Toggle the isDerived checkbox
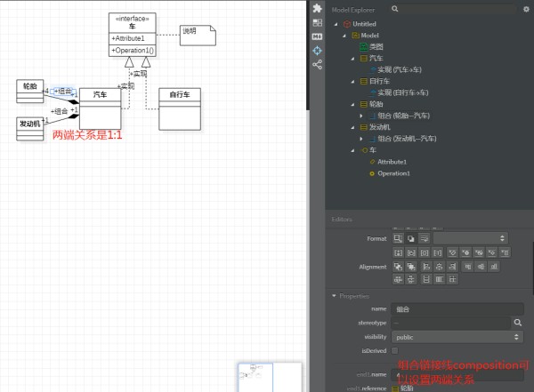The height and width of the screenshot is (392, 534). coord(394,350)
